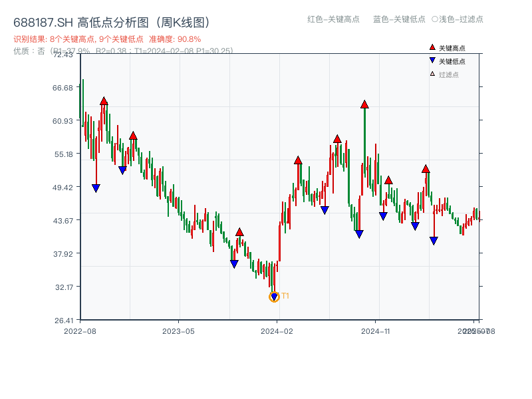Click the blue low triangle near September 2022
This screenshot has height=399, width=532.
coord(96,188)
